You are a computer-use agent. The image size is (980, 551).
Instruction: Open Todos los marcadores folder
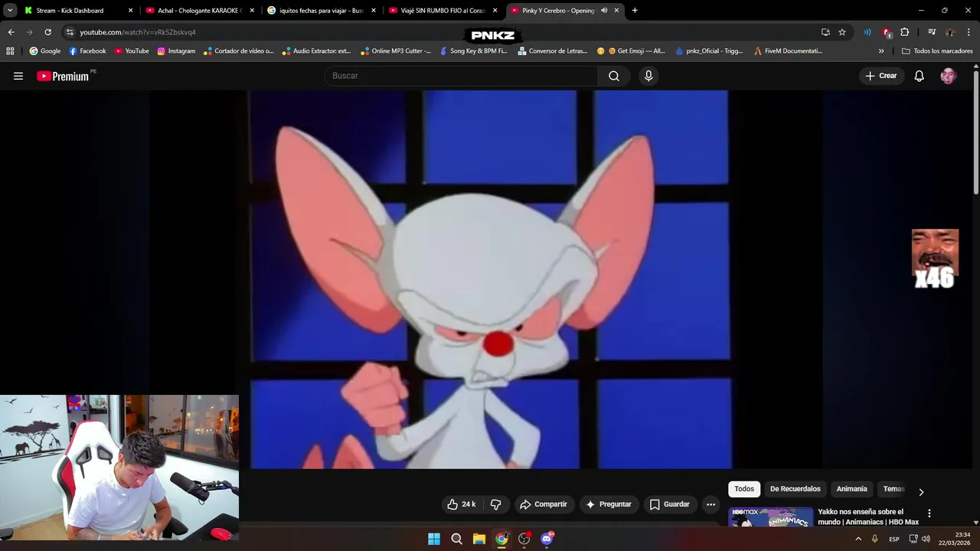[x=937, y=51]
